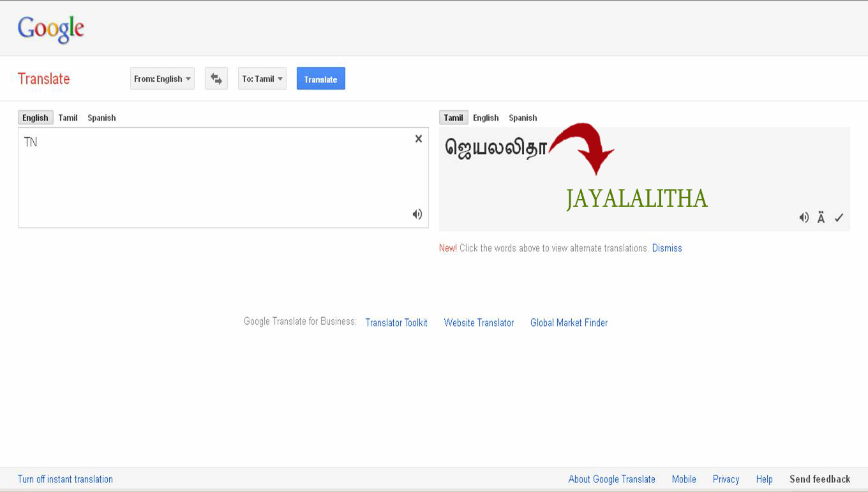
Task: Click the Google logo
Action: click(51, 29)
